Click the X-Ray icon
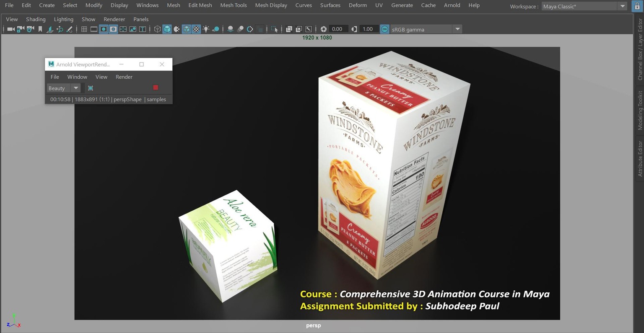644x333 pixels. 289,29
